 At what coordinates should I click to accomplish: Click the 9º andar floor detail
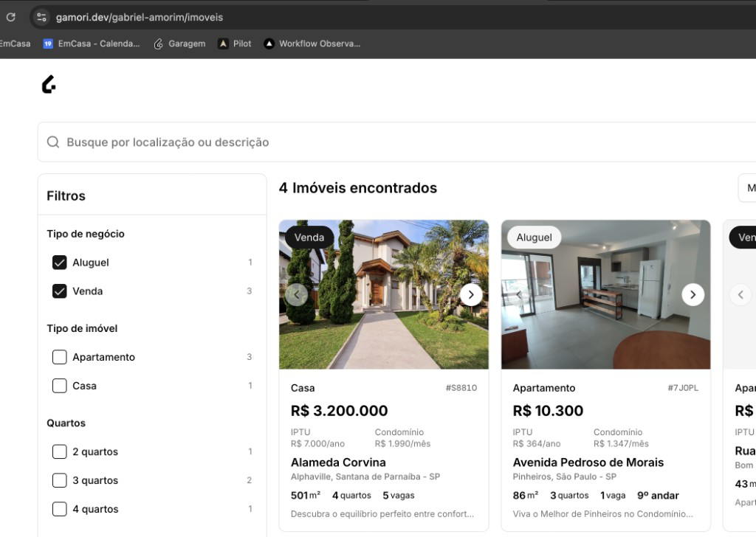(x=658, y=496)
